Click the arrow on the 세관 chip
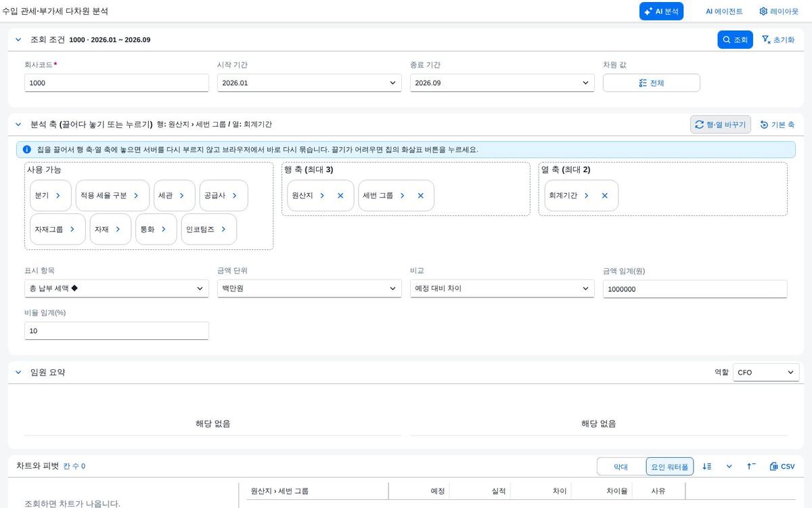 coord(182,196)
